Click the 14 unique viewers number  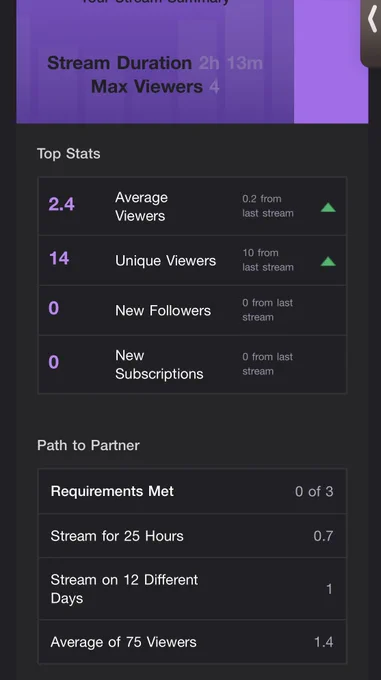(59, 258)
